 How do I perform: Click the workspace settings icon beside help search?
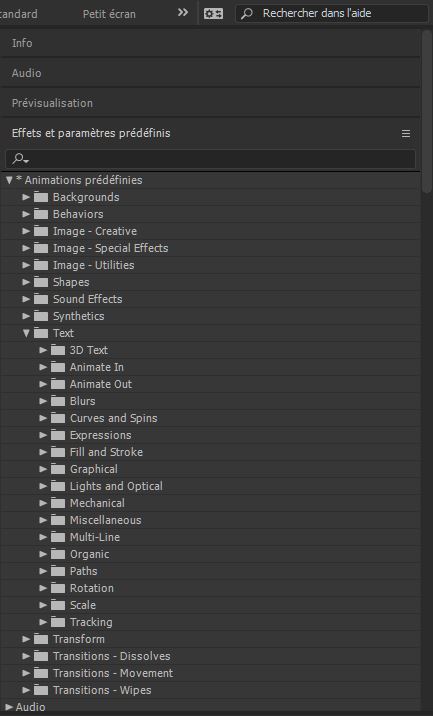pyautogui.click(x=213, y=14)
